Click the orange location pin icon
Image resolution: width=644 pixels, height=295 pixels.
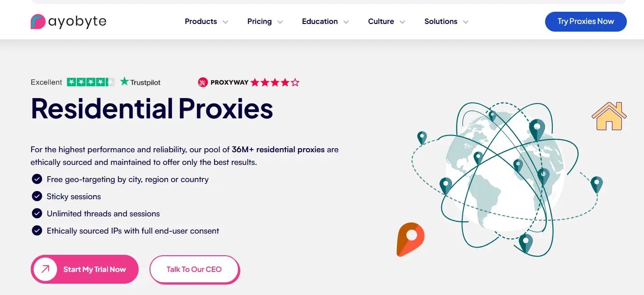coord(410,239)
